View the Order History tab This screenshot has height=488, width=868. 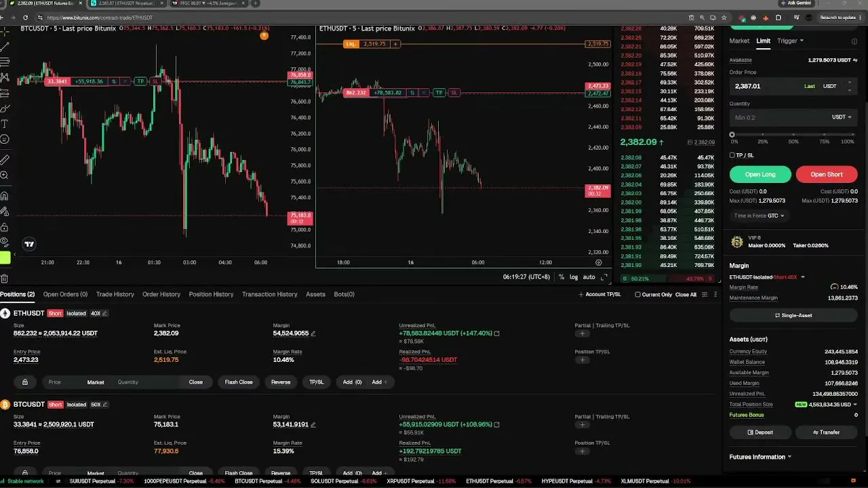(161, 294)
